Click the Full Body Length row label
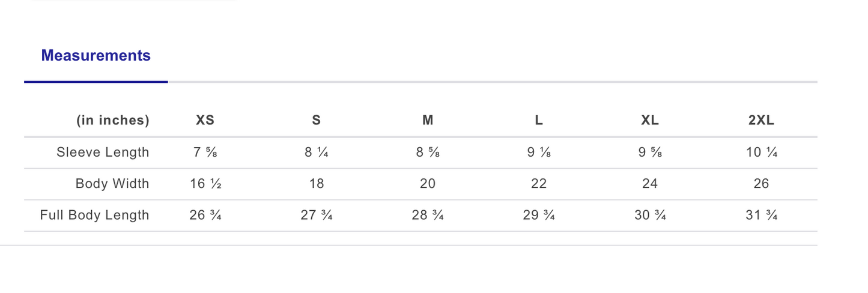 94,215
